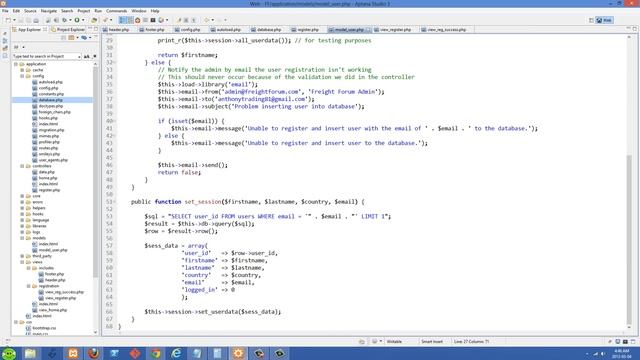Click the Web perspective button at top right
Image resolution: width=640 pixels, height=360 pixels.
point(604,20)
